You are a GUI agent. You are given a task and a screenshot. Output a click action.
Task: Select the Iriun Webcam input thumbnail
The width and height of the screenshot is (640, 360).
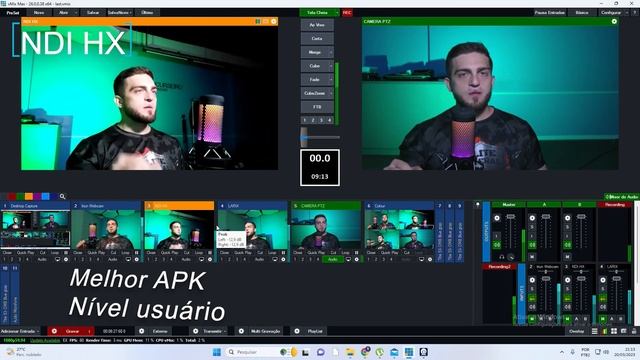click(x=106, y=230)
